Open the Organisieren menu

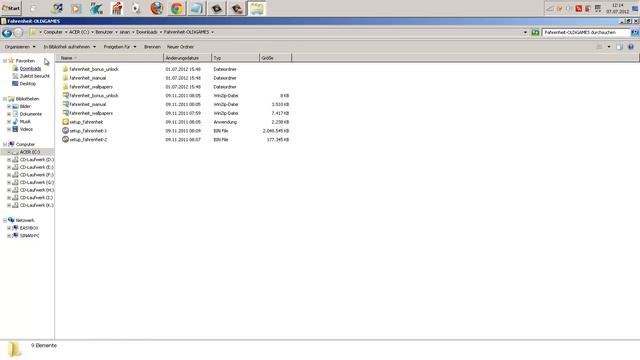(x=20, y=47)
